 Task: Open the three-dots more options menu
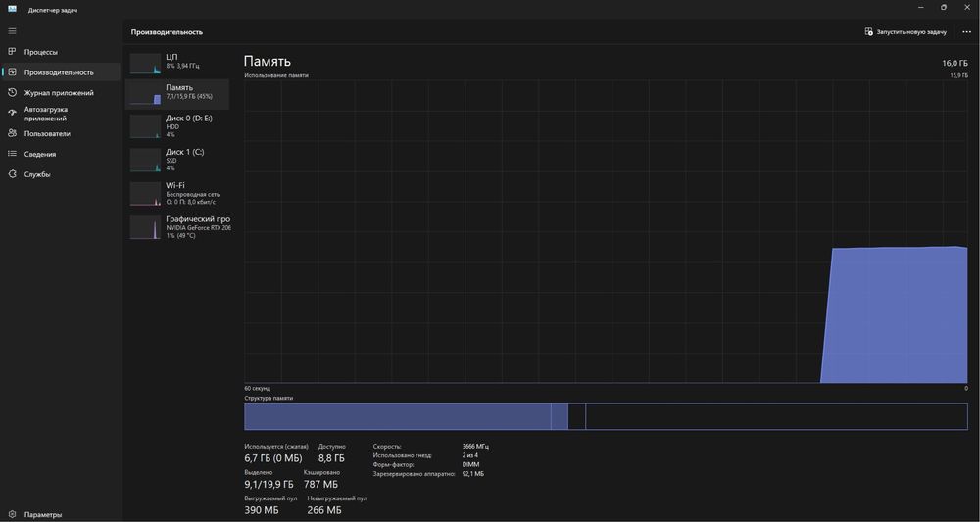[x=966, y=32]
